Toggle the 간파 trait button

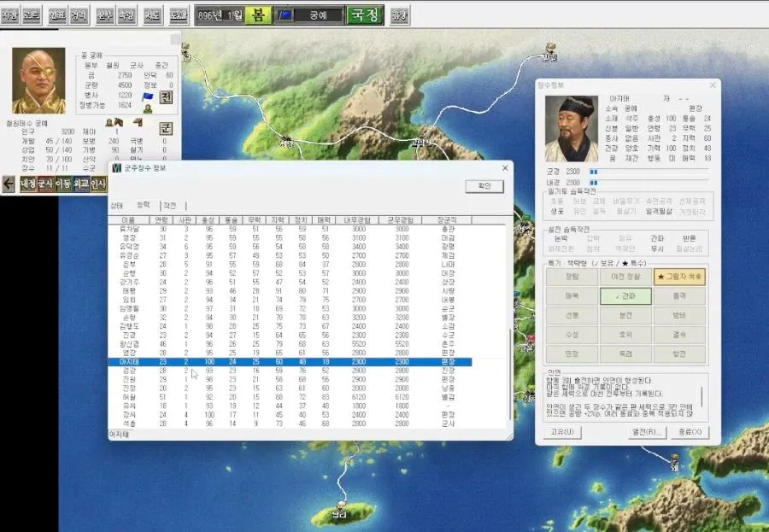point(625,296)
